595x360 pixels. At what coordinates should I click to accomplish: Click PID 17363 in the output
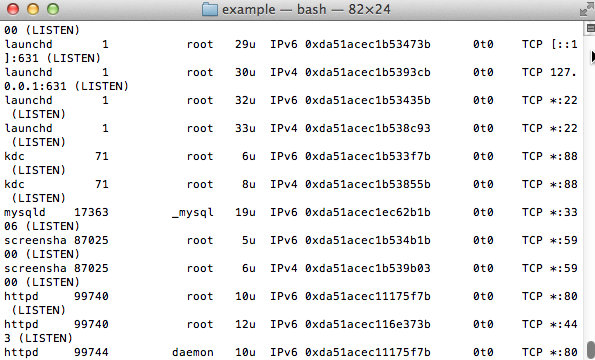click(91, 212)
